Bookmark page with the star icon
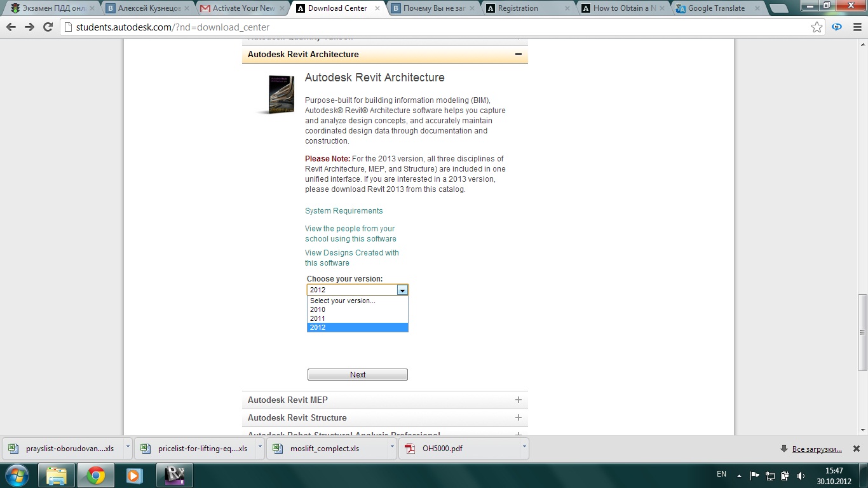The width and height of the screenshot is (868, 488). [817, 27]
